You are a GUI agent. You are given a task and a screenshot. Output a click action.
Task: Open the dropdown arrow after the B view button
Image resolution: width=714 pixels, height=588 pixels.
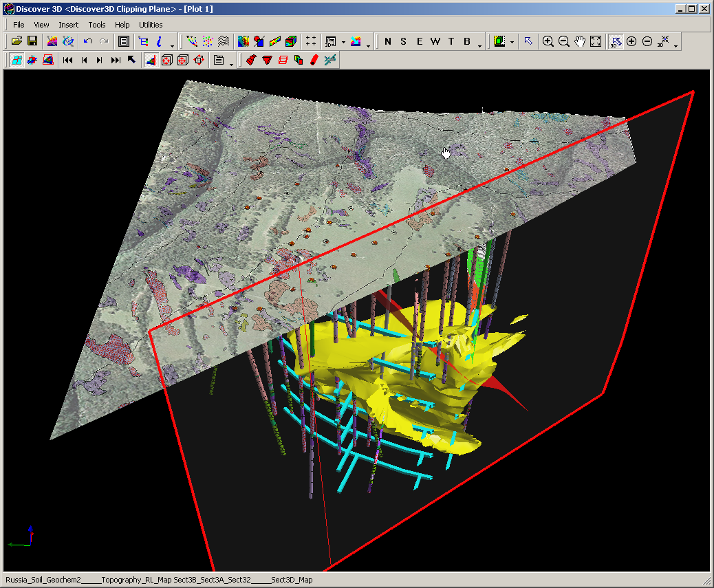479,45
